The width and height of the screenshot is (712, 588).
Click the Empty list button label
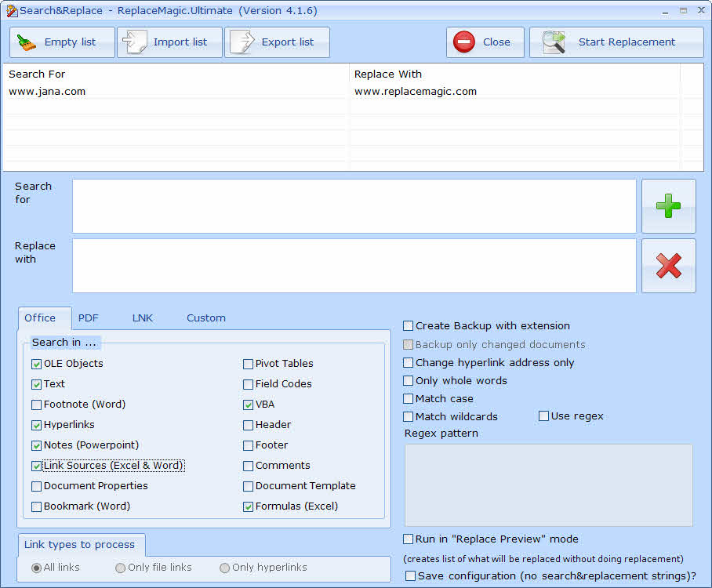point(70,42)
